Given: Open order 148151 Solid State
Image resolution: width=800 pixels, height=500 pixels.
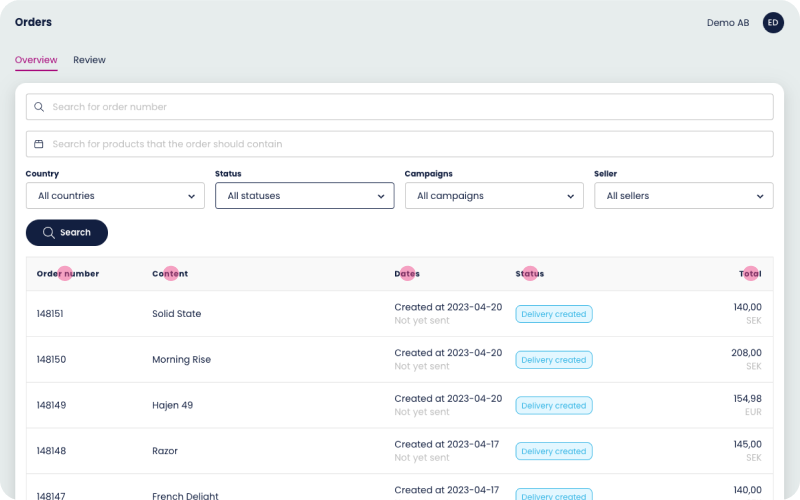Looking at the screenshot, I should click(176, 314).
